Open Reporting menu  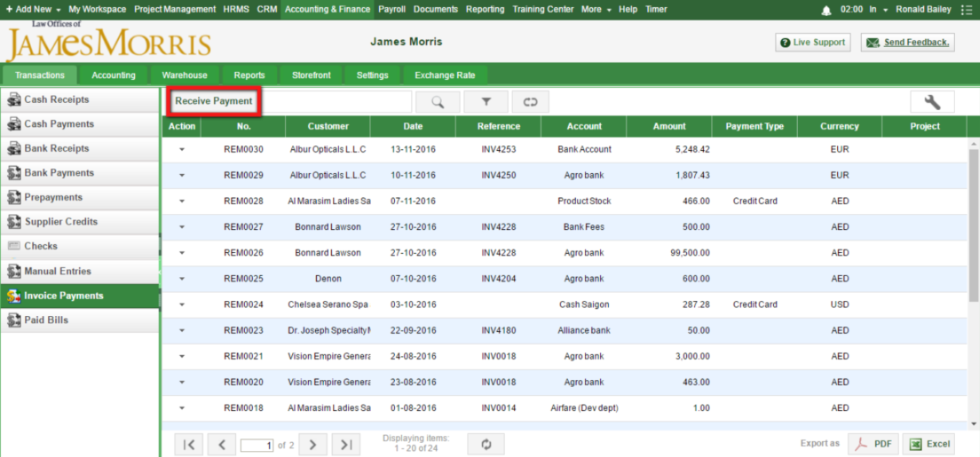[485, 9]
